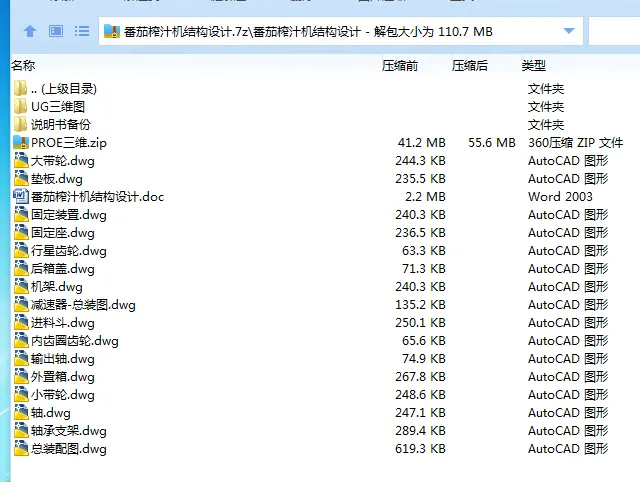Viewport: 640px width, 482px height.
Task: Select the 后箱盖.dwg file icon
Action: pos(21,268)
